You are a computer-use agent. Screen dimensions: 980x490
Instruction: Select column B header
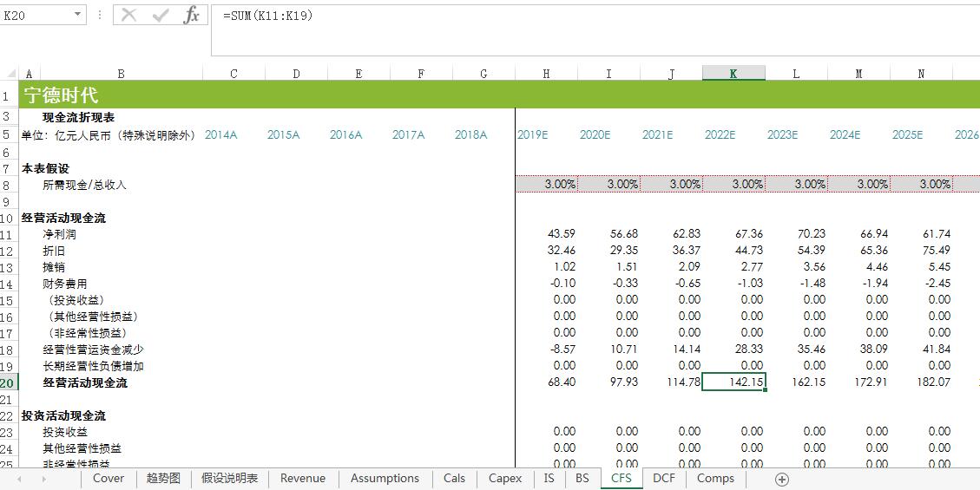(x=122, y=74)
